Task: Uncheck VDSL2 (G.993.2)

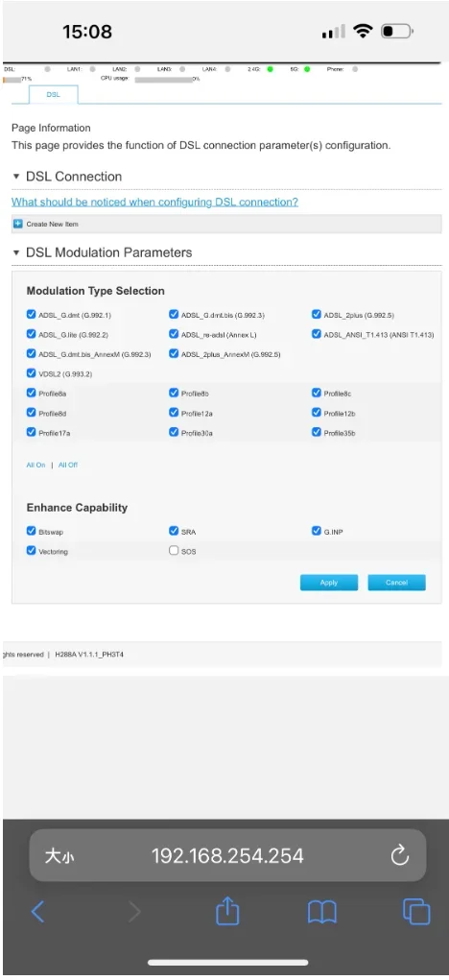Action: click(32, 373)
